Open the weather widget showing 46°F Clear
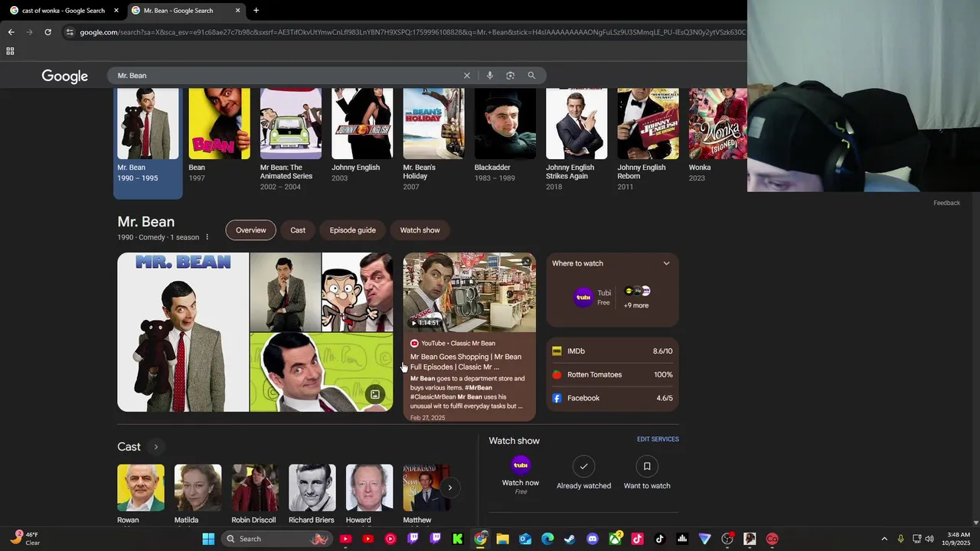980x551 pixels. click(25, 539)
